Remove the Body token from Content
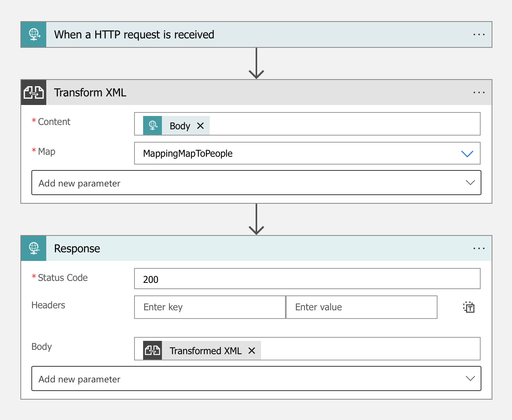 coord(200,126)
